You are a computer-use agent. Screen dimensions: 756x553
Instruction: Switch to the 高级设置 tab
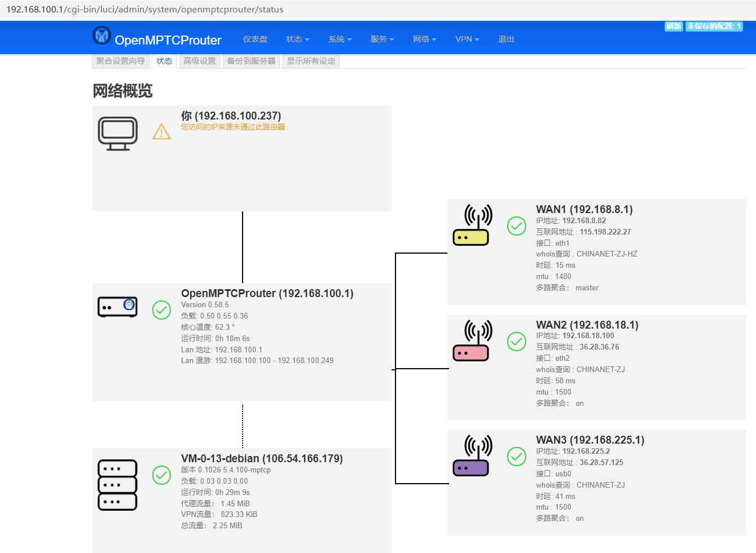[x=199, y=61]
